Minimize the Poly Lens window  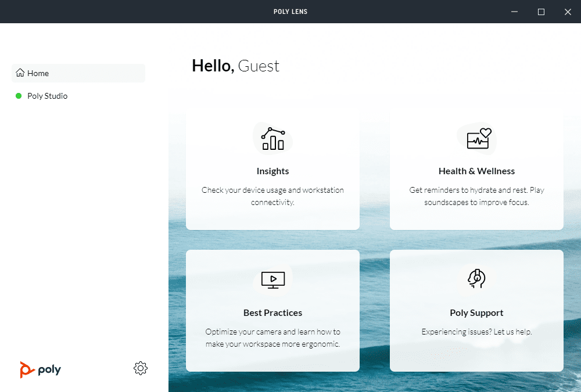(x=514, y=12)
